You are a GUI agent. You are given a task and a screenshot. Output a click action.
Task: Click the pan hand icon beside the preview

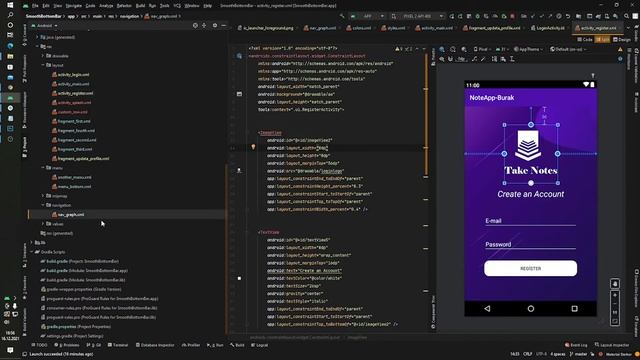(x=615, y=284)
